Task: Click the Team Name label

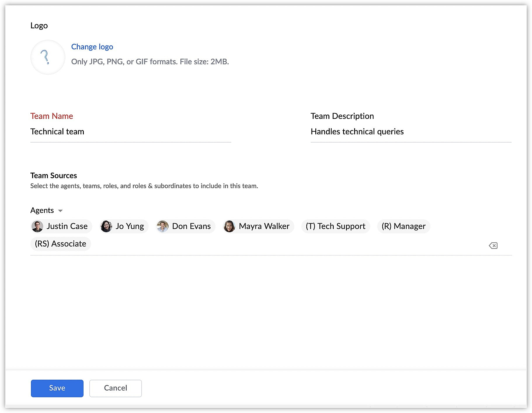Action: [52, 116]
